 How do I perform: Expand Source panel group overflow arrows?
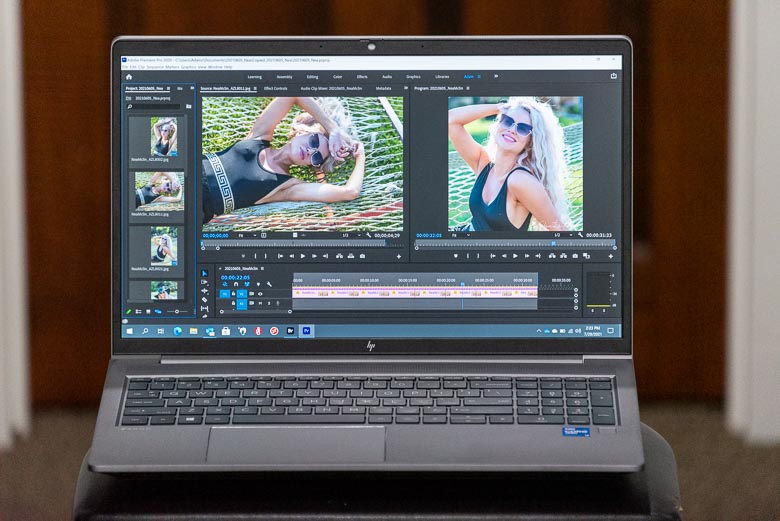point(406,89)
